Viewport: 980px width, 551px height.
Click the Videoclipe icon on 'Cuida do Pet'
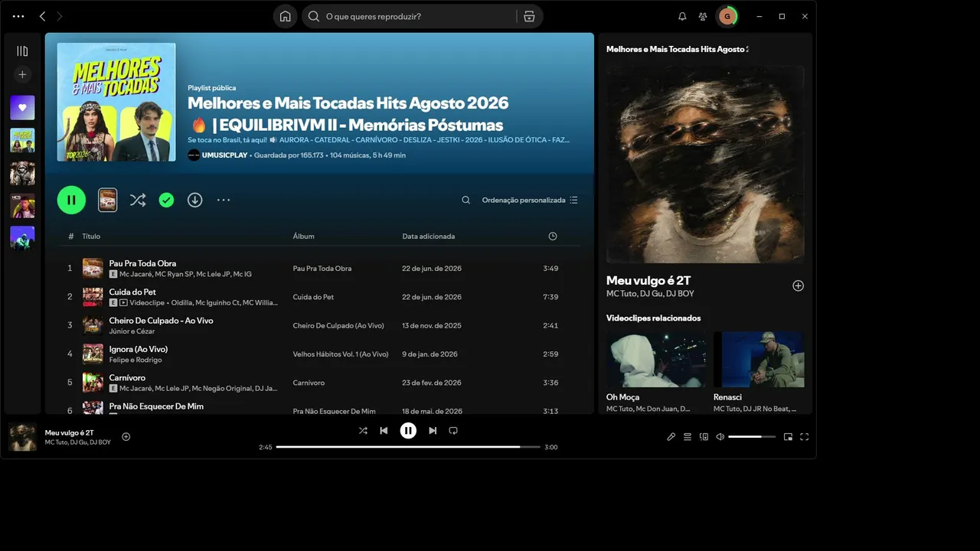[x=123, y=302]
